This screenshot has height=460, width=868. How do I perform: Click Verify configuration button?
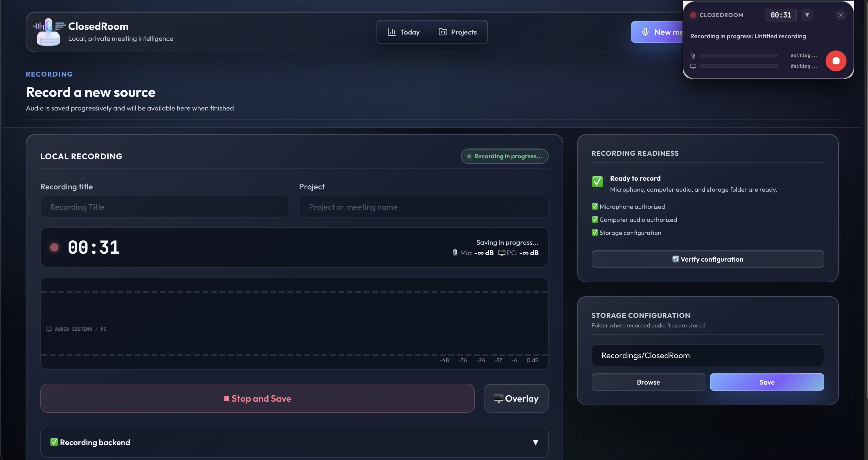point(708,259)
